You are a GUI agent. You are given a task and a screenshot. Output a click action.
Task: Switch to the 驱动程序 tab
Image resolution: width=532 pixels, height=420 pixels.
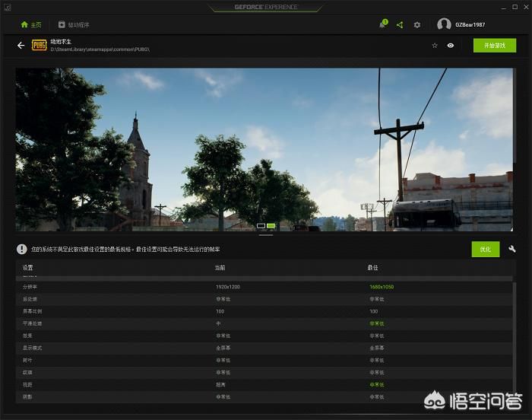pyautogui.click(x=74, y=24)
